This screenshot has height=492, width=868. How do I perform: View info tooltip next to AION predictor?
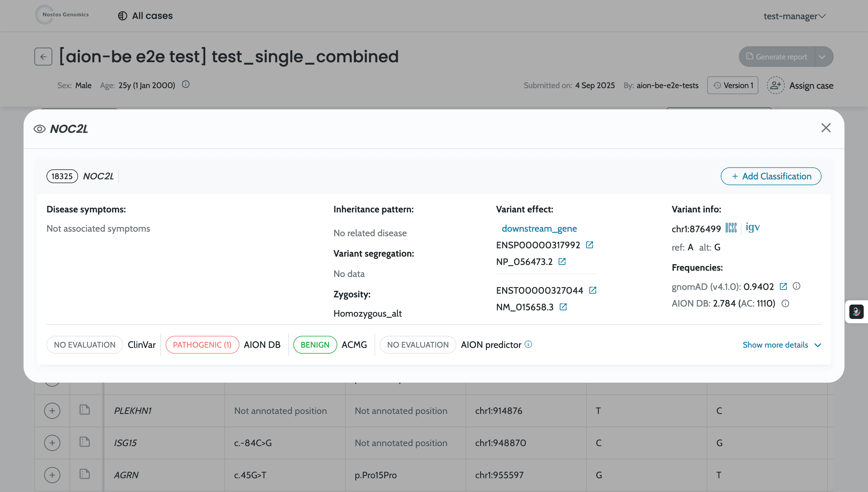point(528,344)
